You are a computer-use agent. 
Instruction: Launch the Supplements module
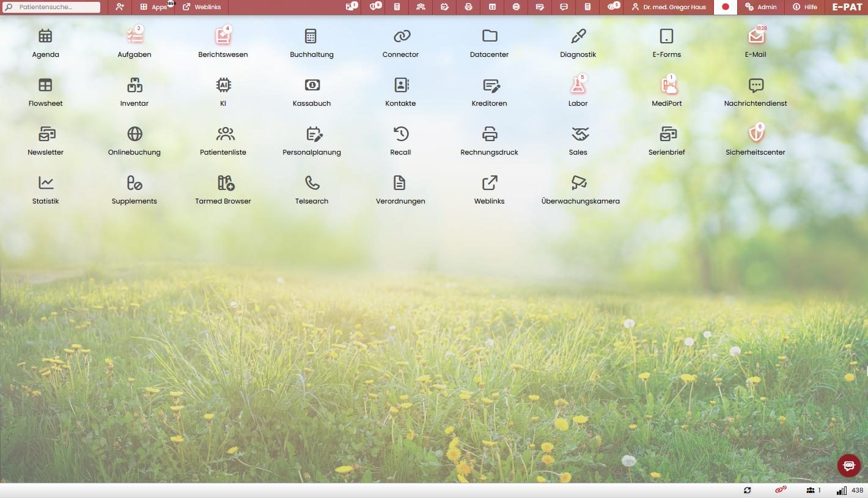pyautogui.click(x=134, y=189)
